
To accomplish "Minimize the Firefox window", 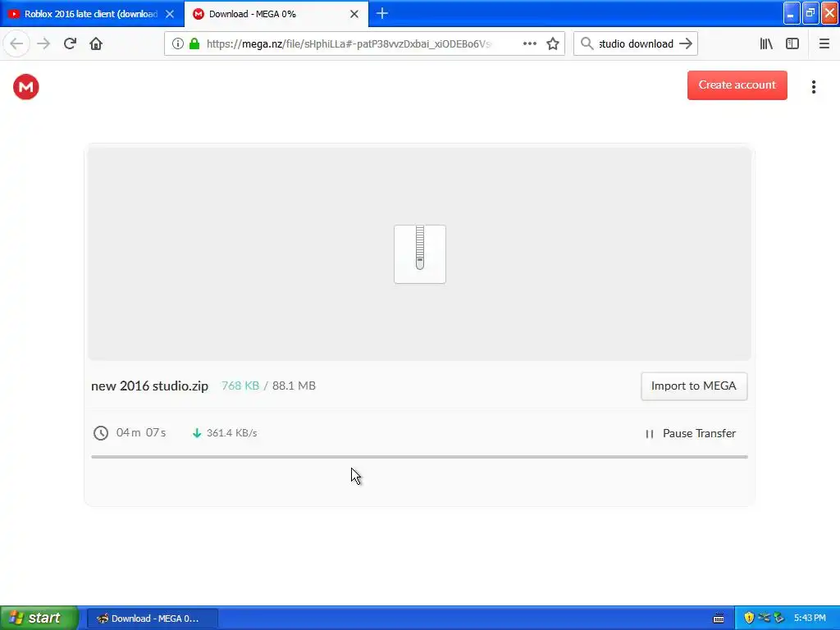I will point(792,13).
